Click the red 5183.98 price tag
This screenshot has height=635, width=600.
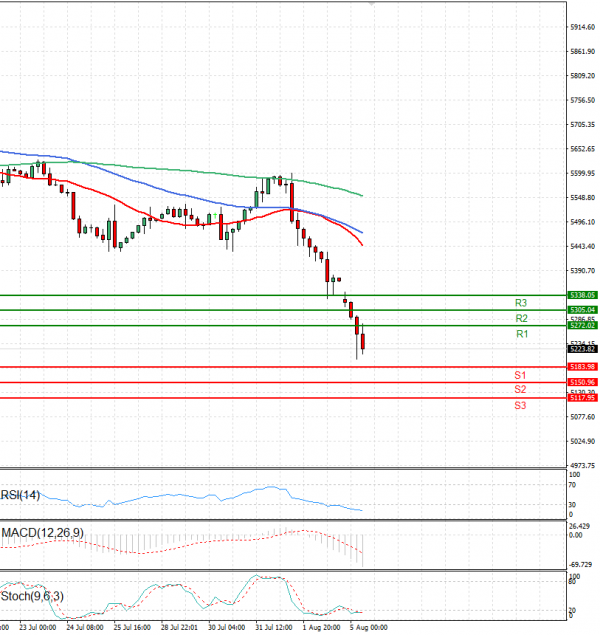582,367
